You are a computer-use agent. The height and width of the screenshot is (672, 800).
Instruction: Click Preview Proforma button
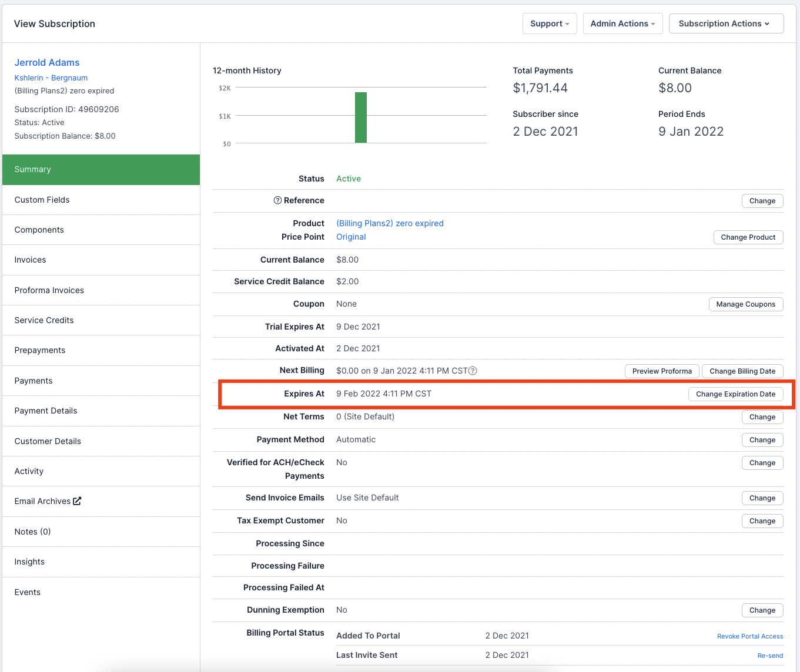[x=662, y=371]
